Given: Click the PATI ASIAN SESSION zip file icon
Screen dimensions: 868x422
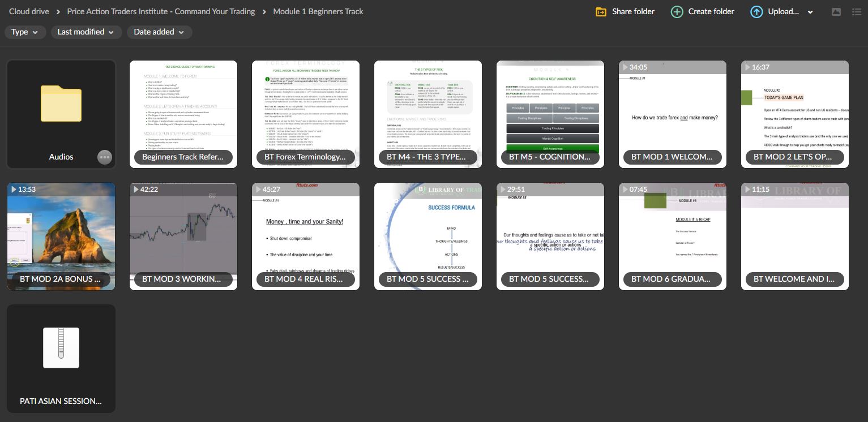Looking at the screenshot, I should coord(61,347).
